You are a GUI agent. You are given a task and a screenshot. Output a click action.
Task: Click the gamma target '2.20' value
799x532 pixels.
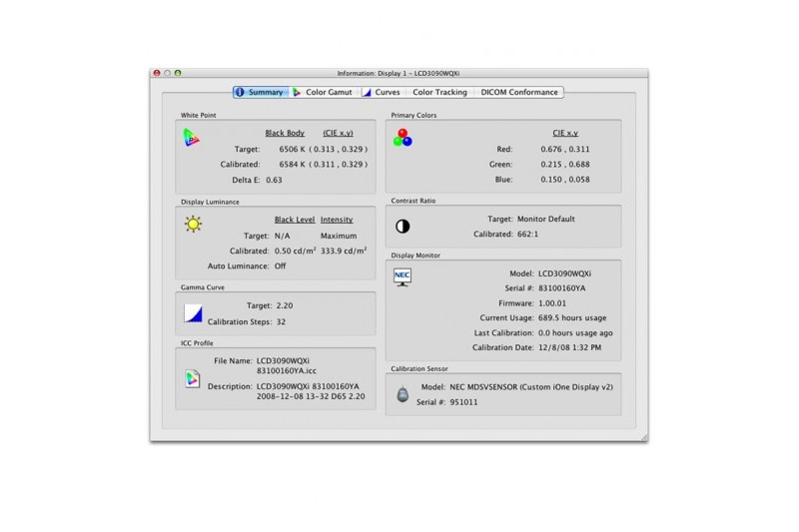285,305
